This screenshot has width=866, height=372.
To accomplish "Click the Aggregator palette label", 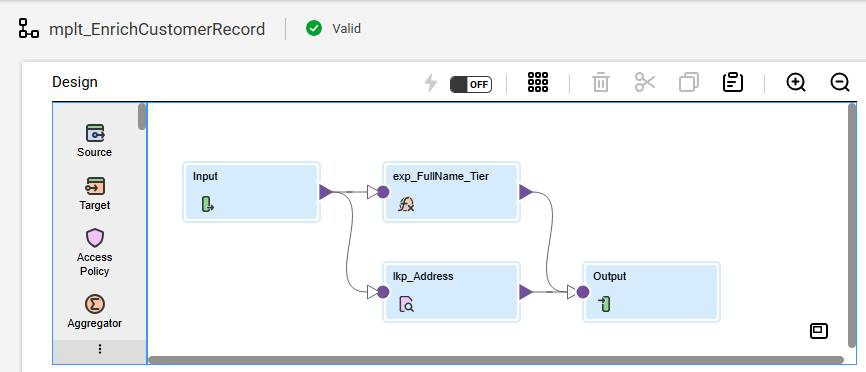I will 94,323.
